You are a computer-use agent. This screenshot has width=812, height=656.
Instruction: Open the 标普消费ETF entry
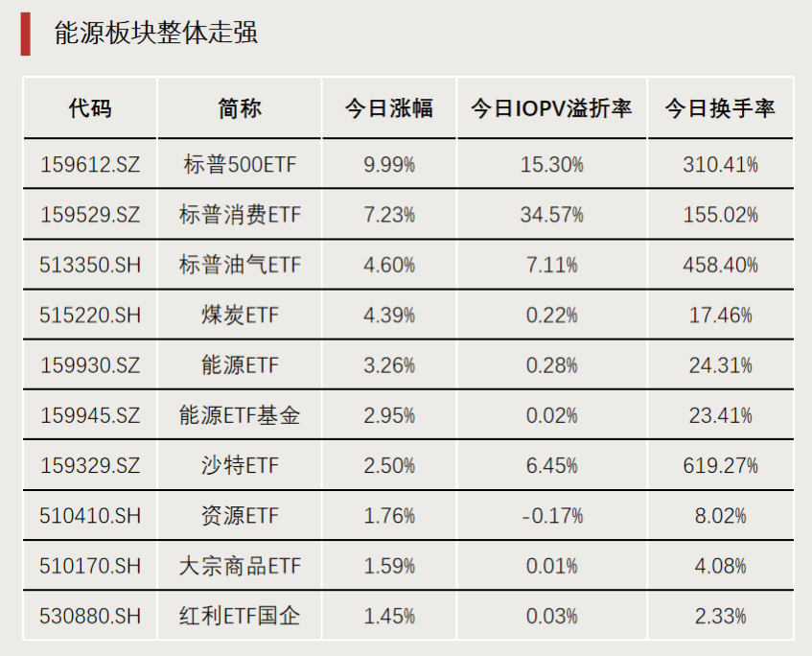tap(240, 215)
